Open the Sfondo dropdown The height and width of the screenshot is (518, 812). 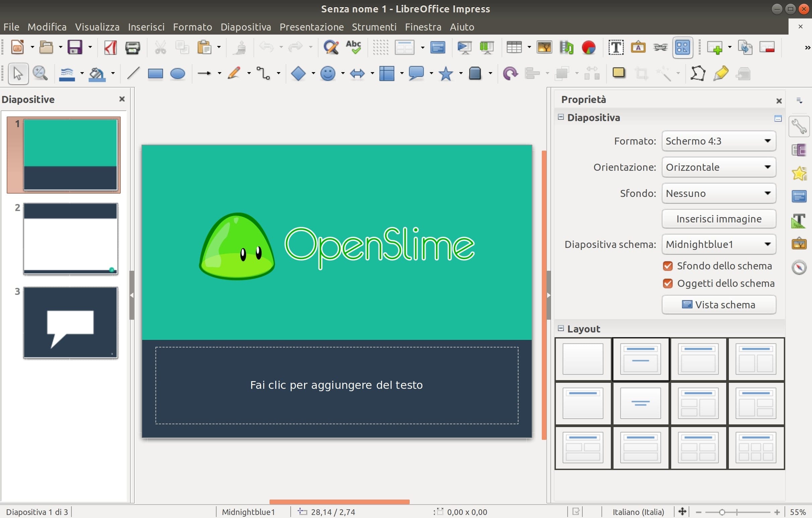click(x=718, y=193)
